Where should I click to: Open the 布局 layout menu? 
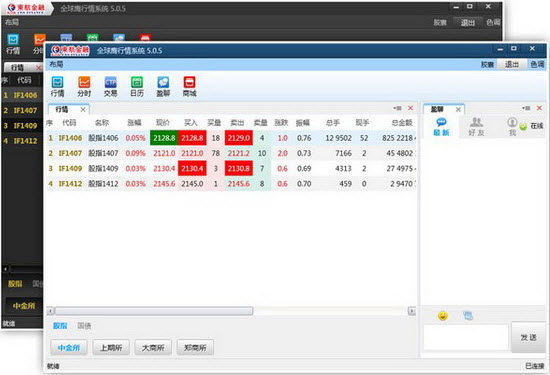pos(56,64)
